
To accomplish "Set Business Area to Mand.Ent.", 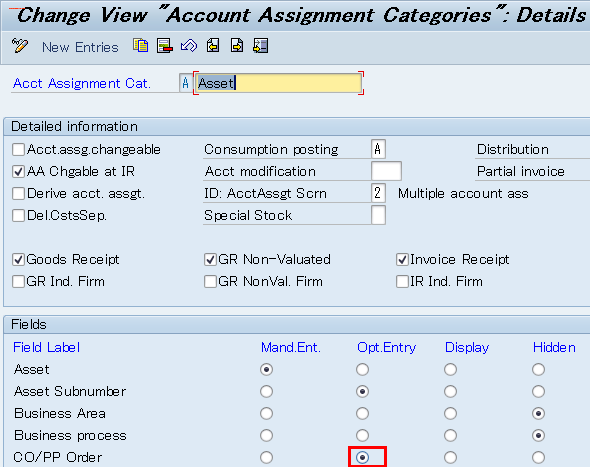I will [x=266, y=414].
